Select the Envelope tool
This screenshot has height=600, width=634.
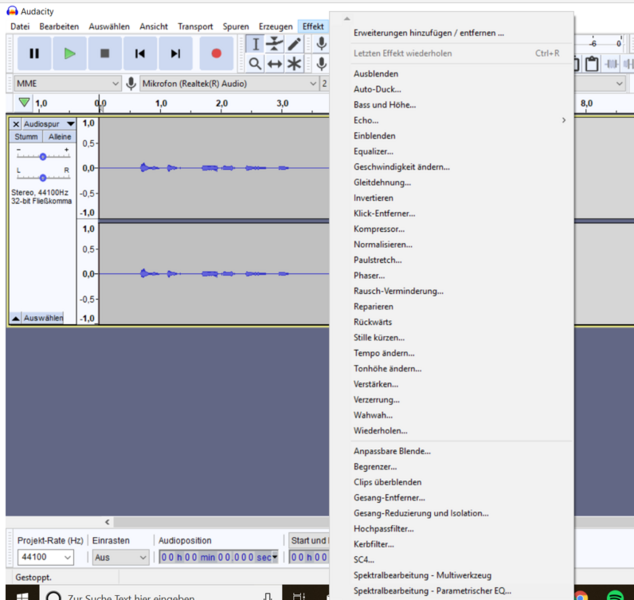click(274, 44)
